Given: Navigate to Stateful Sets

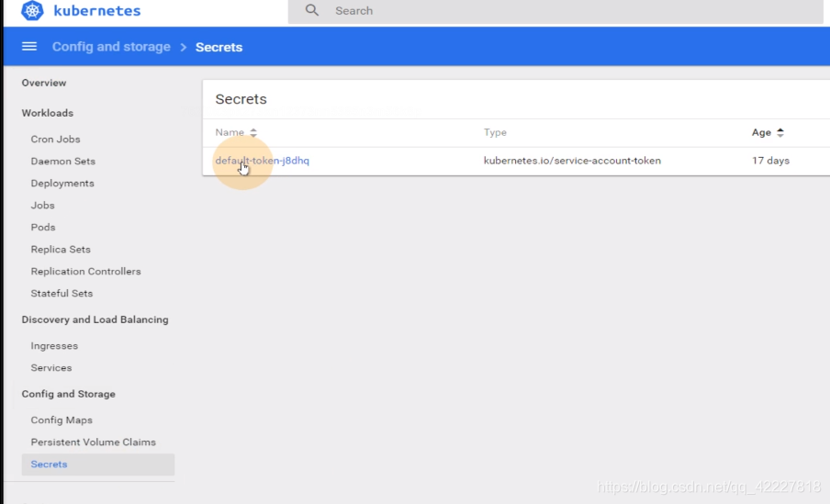Looking at the screenshot, I should pyautogui.click(x=62, y=293).
